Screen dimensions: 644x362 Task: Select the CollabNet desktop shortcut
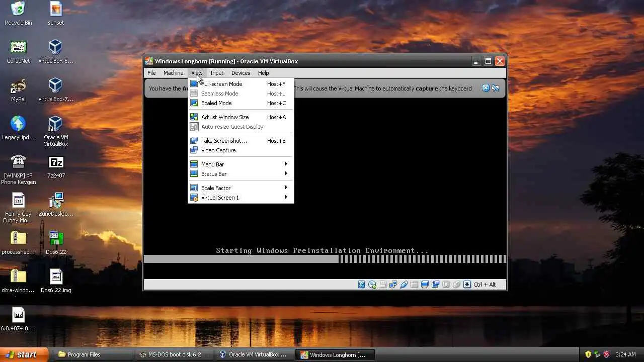[x=18, y=52]
